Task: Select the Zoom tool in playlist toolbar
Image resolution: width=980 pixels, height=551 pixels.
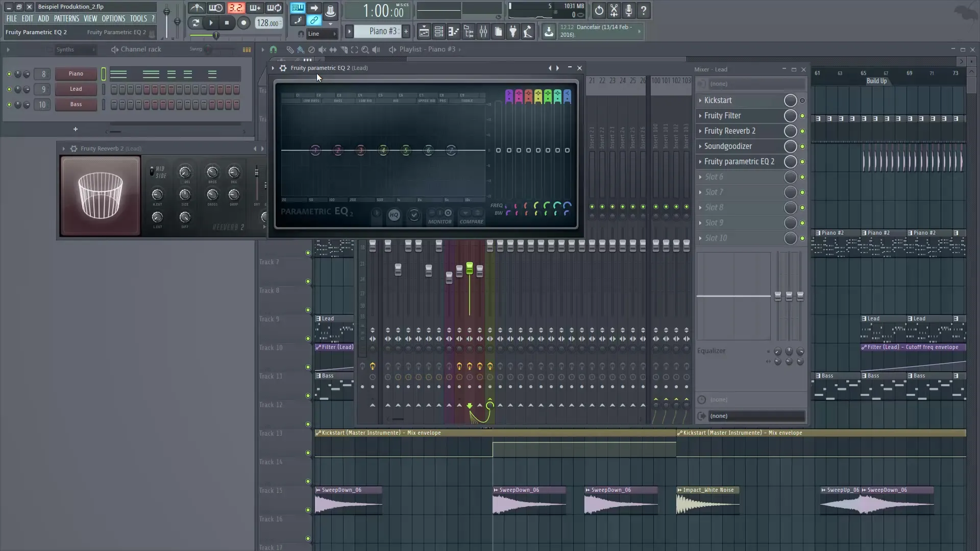Action: pyautogui.click(x=365, y=49)
